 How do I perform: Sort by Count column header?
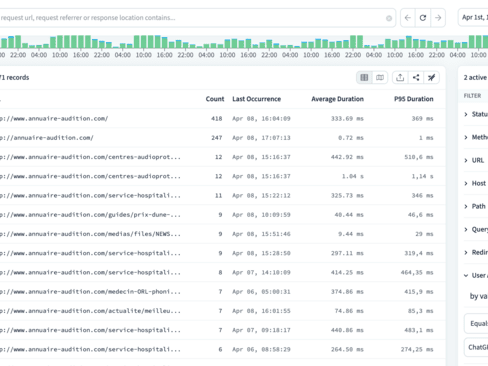click(x=215, y=99)
